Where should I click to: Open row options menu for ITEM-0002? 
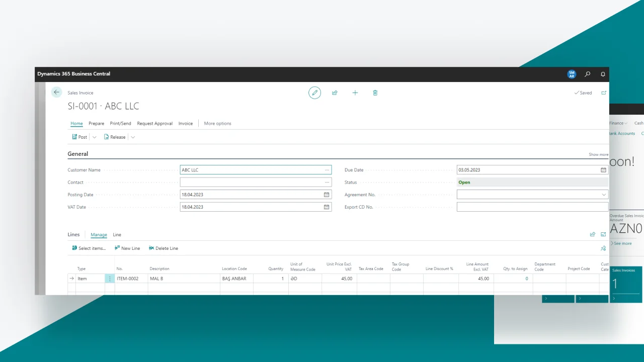point(110,279)
